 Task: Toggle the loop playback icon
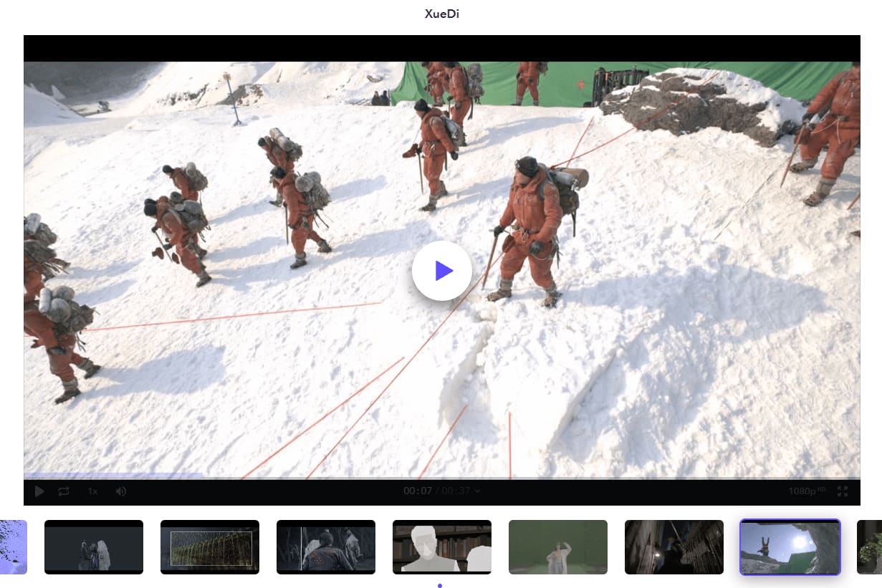64,491
